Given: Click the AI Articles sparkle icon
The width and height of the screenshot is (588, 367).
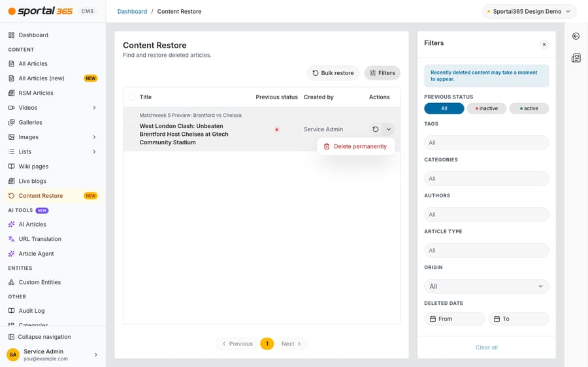Looking at the screenshot, I should [x=11, y=224].
